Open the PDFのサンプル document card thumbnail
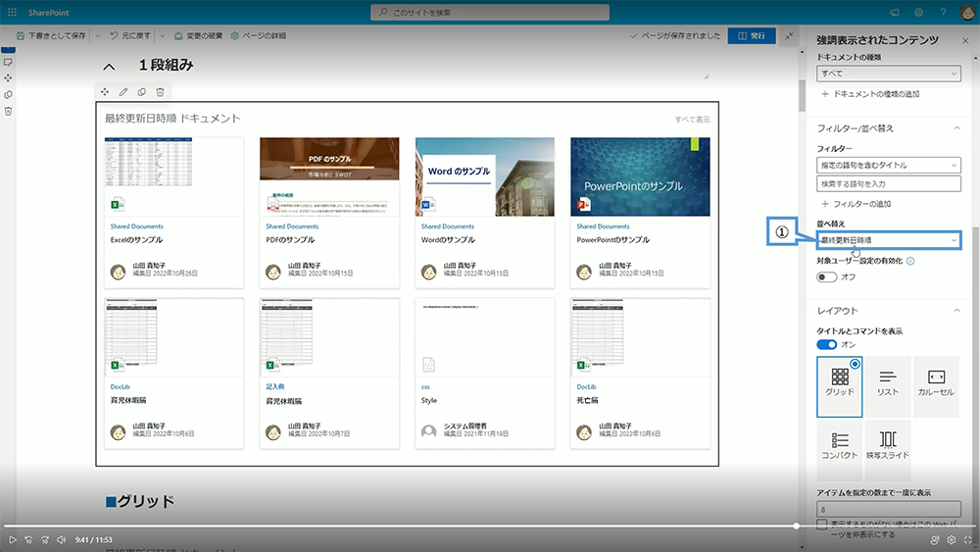Screen dimensions: 980x552 click(329, 176)
